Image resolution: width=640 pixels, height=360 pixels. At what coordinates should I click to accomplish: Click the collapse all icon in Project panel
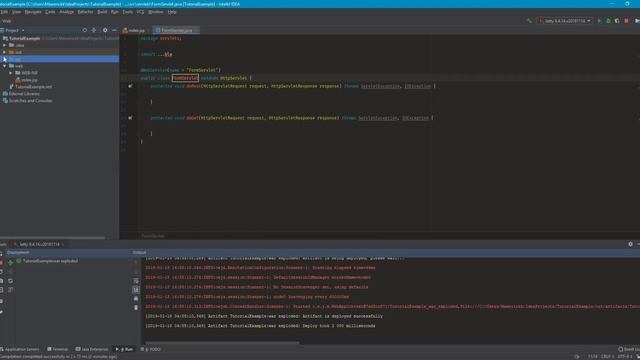pyautogui.click(x=94, y=30)
